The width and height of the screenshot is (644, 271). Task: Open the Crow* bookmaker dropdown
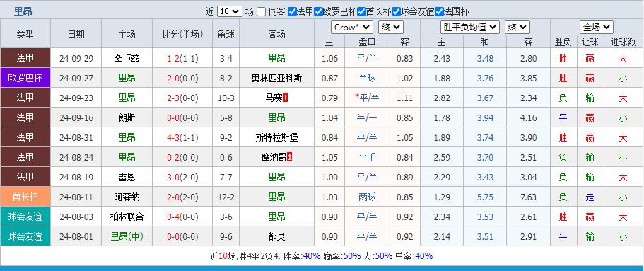point(351,28)
